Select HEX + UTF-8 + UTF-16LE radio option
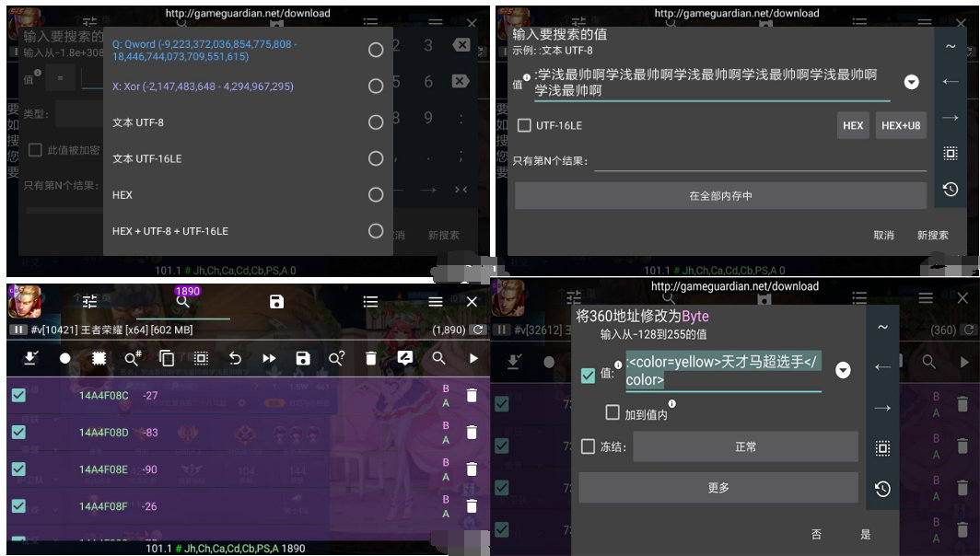This screenshot has height=556, width=980. pyautogui.click(x=376, y=231)
